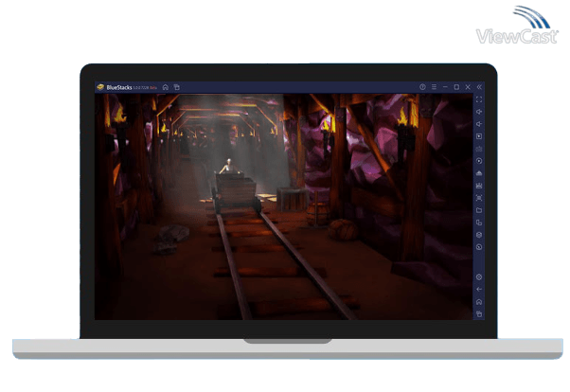Open the multi-instance recent apps icon
The height and width of the screenshot is (392, 570).
177,87
